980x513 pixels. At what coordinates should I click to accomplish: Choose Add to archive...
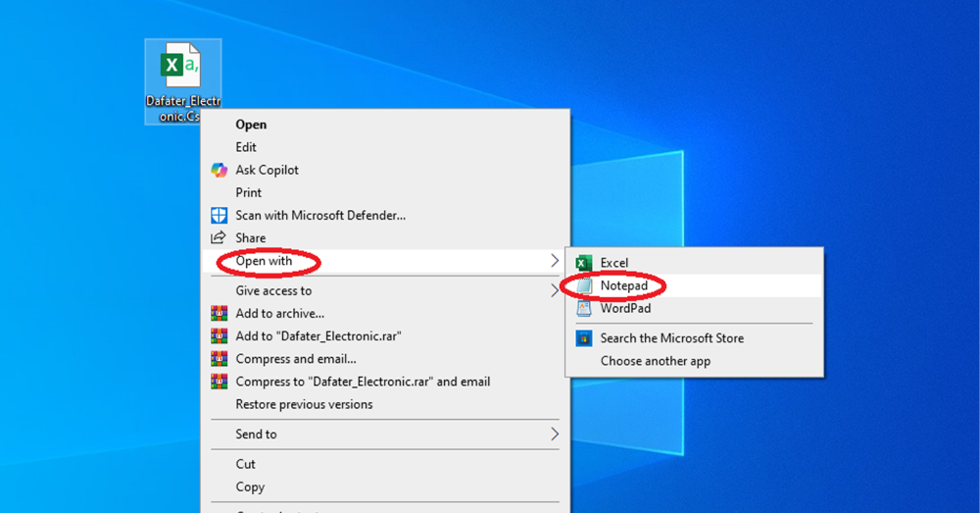point(386,314)
